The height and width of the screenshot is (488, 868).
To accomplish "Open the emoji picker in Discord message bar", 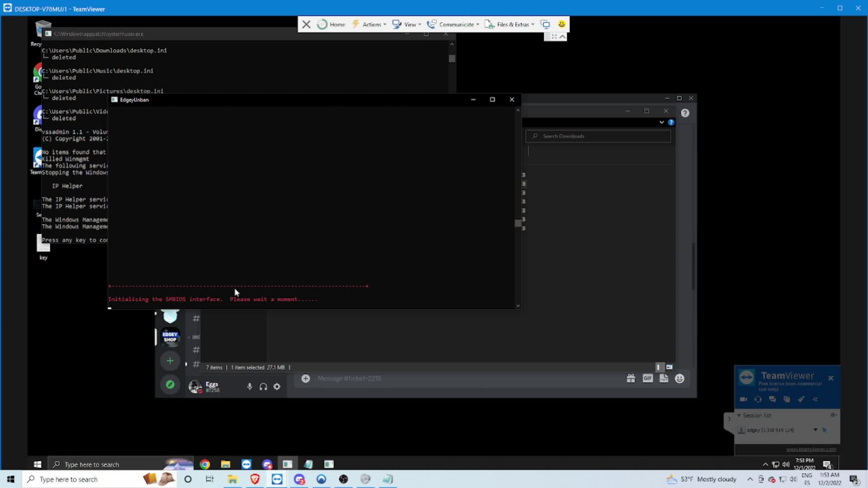I will [x=679, y=378].
